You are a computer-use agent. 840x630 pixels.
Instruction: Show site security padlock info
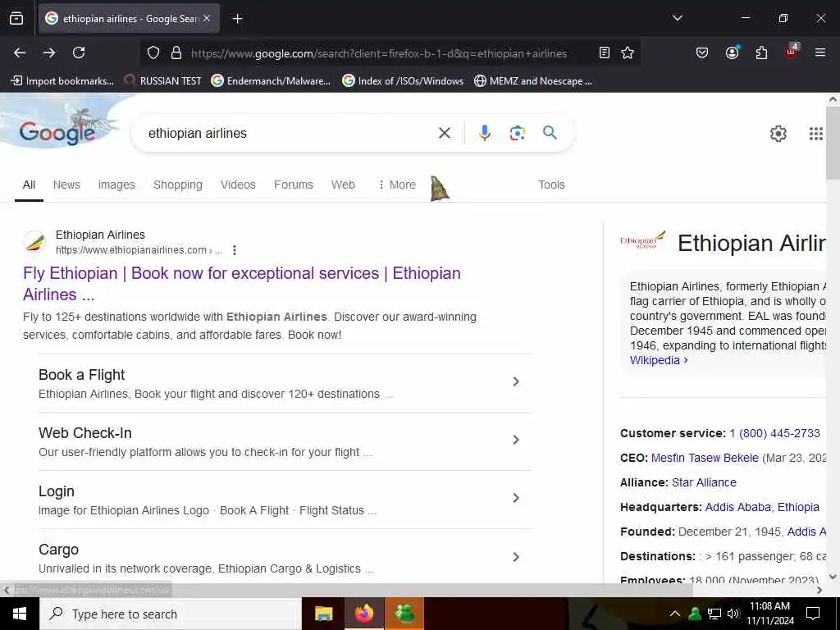[x=176, y=52]
